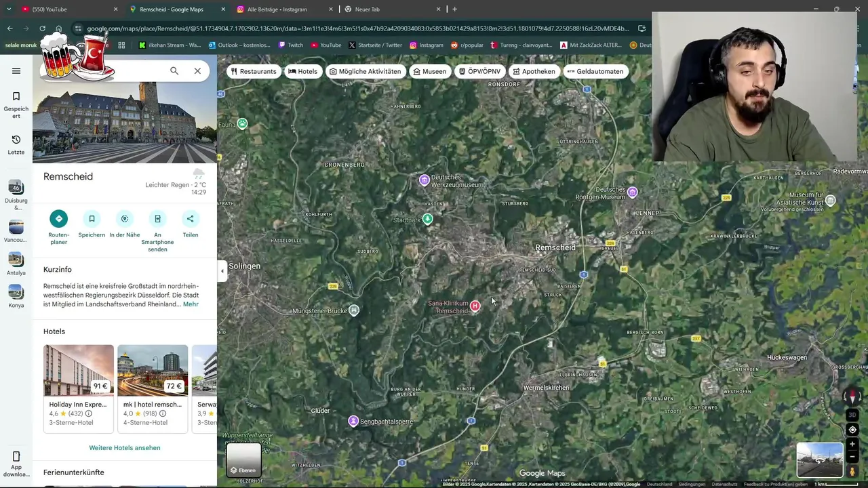Open the mk hotel remscheid card

tap(153, 388)
